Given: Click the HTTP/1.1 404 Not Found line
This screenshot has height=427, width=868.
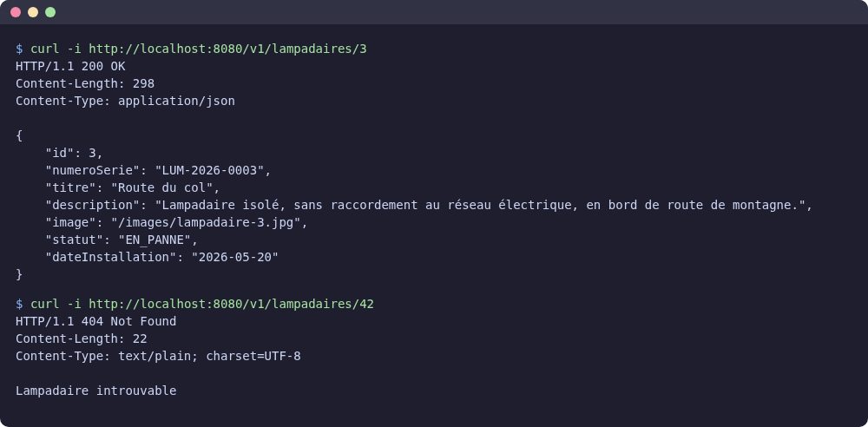Looking at the screenshot, I should tap(95, 321).
